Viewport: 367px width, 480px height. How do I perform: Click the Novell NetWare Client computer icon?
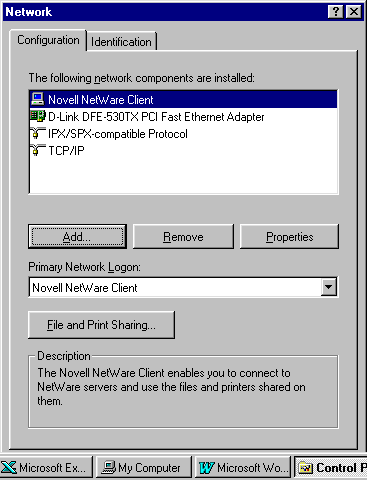[x=38, y=99]
